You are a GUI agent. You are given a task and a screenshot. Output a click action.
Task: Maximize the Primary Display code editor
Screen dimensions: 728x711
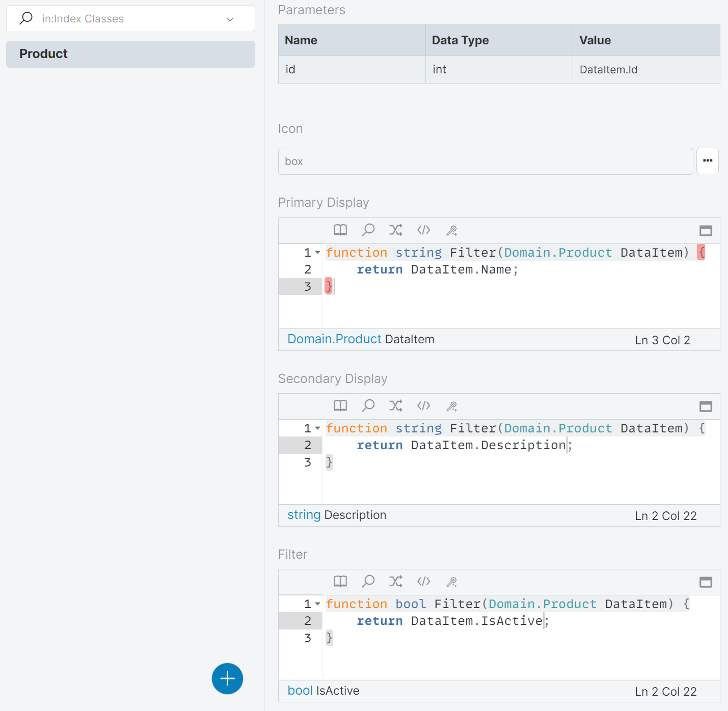706,231
